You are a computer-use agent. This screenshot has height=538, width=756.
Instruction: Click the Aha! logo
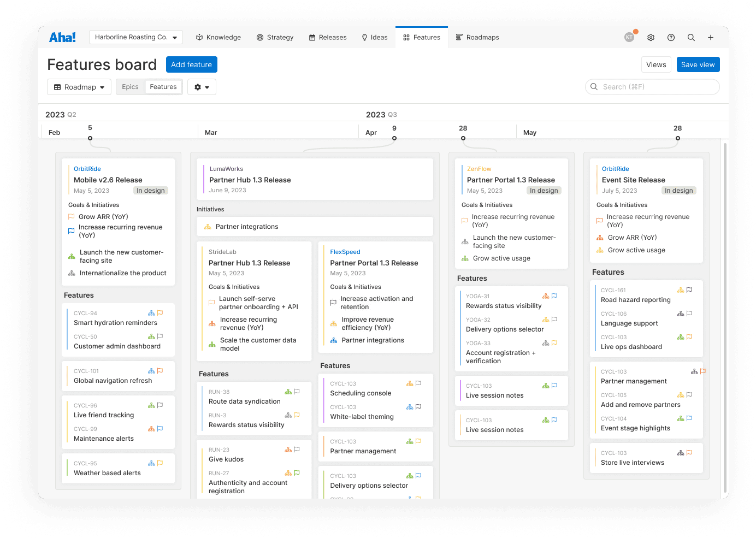(62, 37)
